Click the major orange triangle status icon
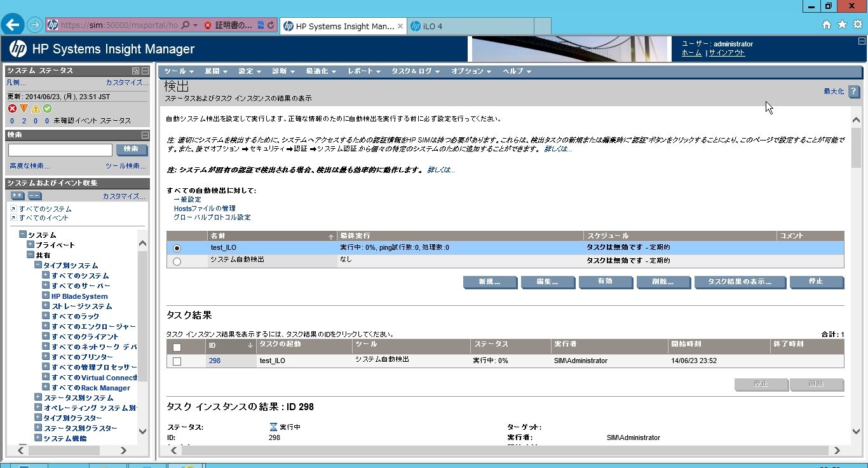Screen dimensions: 868x468 coord(24,109)
